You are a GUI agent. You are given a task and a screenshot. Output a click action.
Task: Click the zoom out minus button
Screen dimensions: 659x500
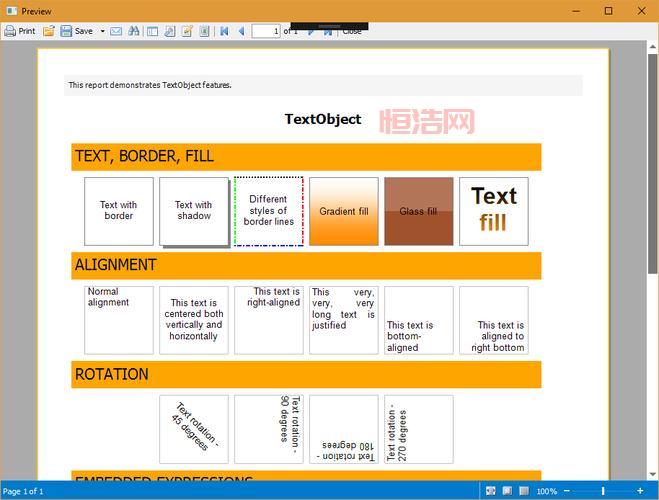click(x=566, y=491)
